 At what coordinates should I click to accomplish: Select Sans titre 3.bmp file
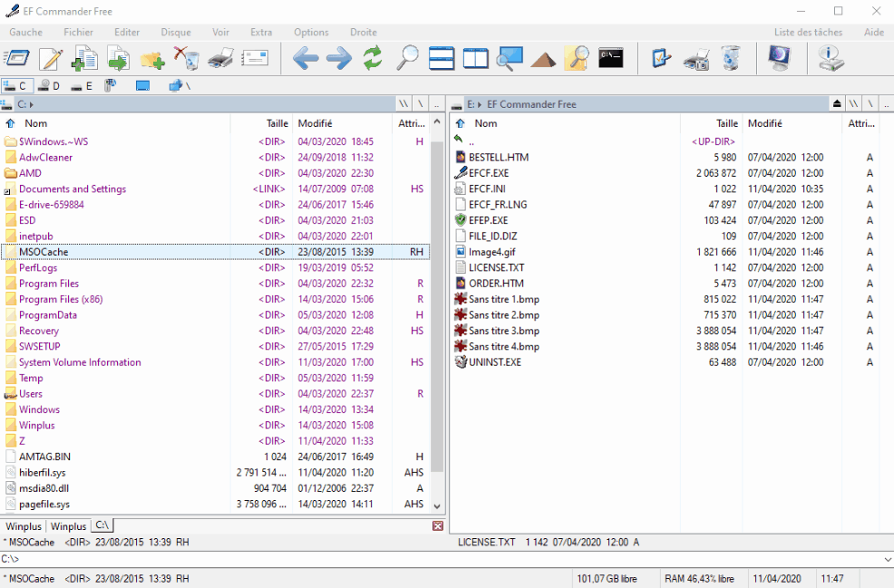(x=666, y=331)
